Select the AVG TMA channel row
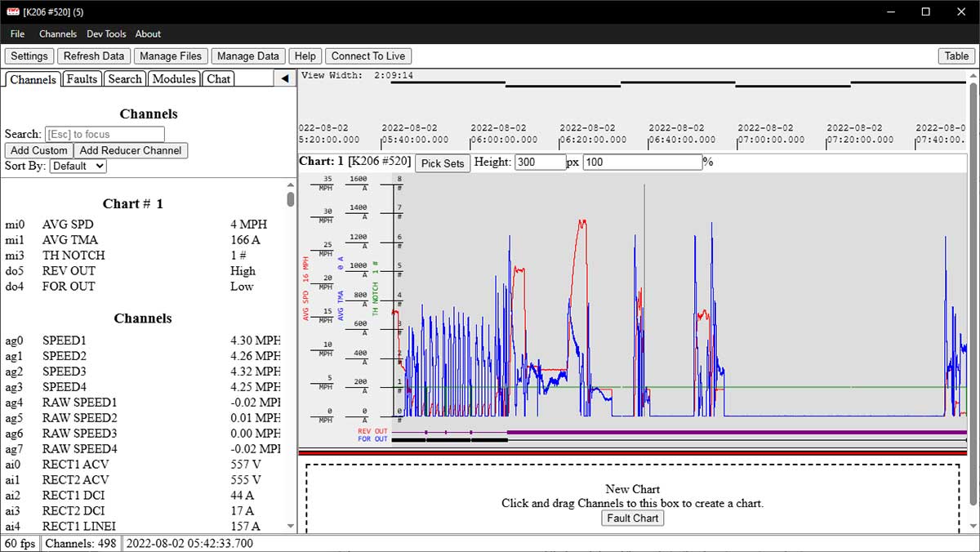 click(x=143, y=239)
